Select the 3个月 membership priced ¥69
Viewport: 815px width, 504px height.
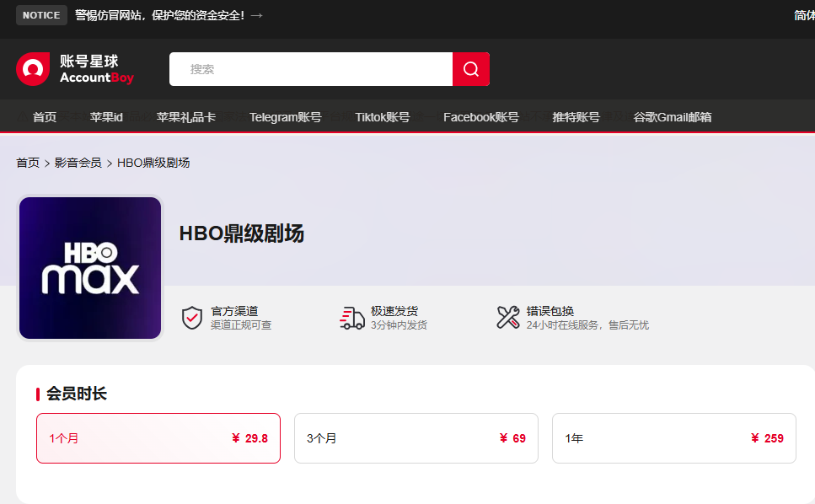pyautogui.click(x=416, y=438)
